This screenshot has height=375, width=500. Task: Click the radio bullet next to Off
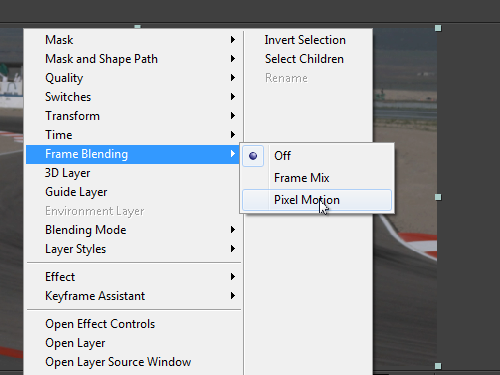click(253, 156)
